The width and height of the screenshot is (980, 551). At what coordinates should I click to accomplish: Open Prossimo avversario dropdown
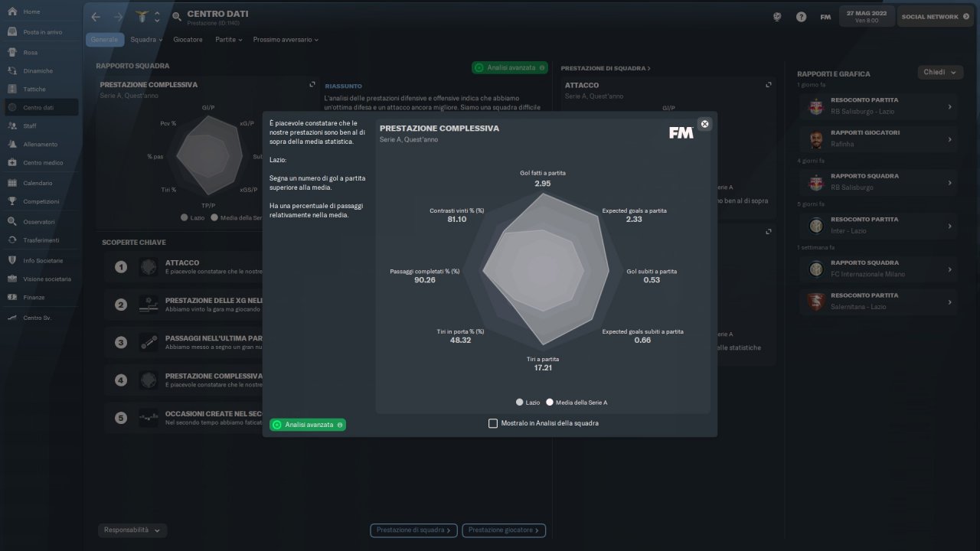(286, 39)
